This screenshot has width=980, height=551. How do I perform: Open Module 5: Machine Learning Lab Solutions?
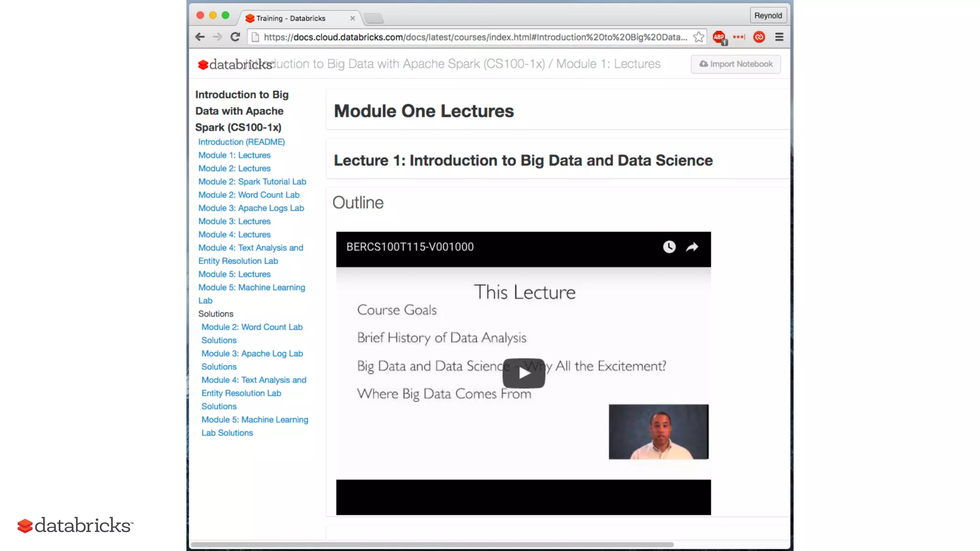[x=255, y=419]
